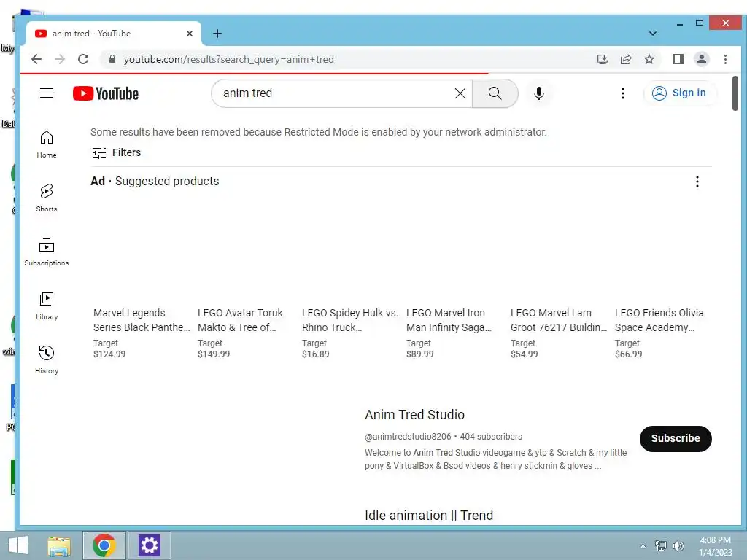This screenshot has width=747, height=560.
Task: Click the Chrome taskbar icon
Action: (x=104, y=545)
